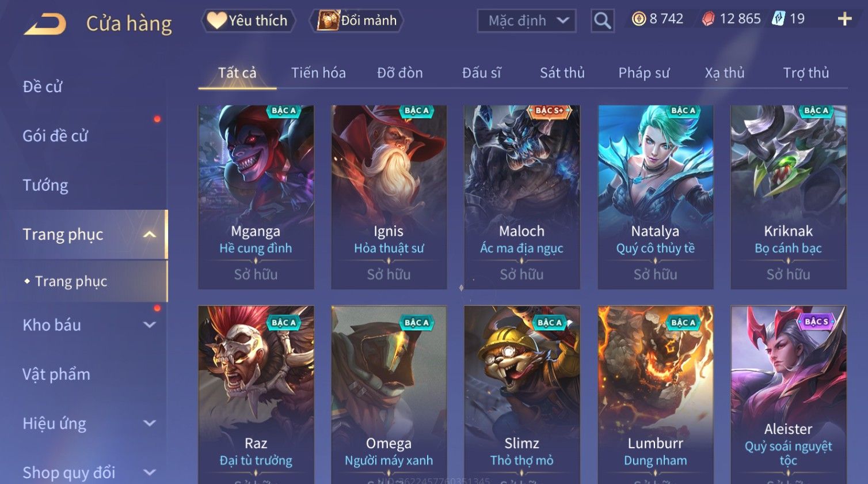This screenshot has height=484, width=868.
Task: Open the Maloch Ác ma địa ngục skin card
Action: (522, 197)
